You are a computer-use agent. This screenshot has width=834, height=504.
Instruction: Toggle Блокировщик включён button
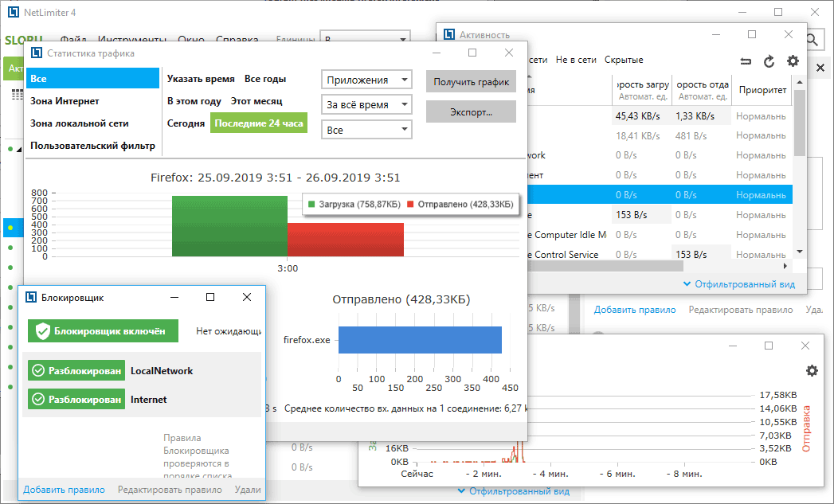(104, 331)
